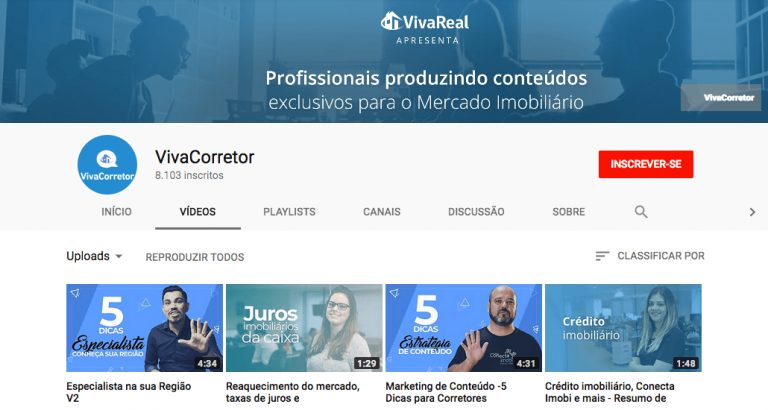Open the Discussão tab
This screenshot has width=768, height=410.
click(x=476, y=212)
